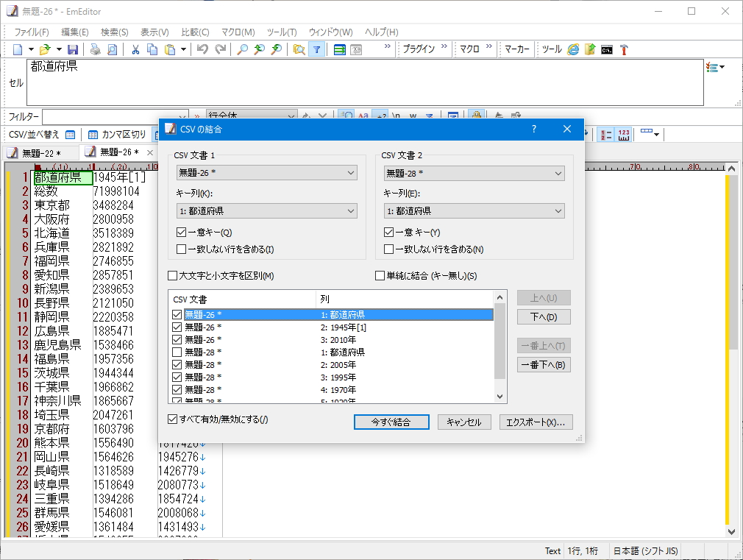Screen dimensions: 743x560
Task: Click the Save icon
Action: (73, 49)
